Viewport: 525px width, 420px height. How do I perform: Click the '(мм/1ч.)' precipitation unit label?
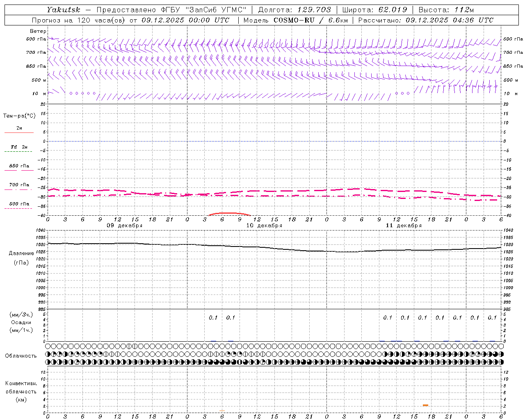[x=21, y=330]
